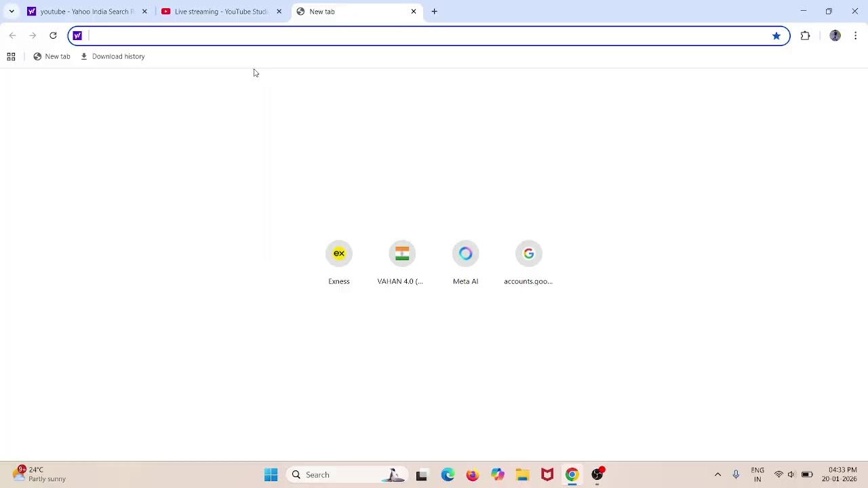This screenshot has height=488, width=868.
Task: Click the bookmark star icon
Action: click(776, 35)
